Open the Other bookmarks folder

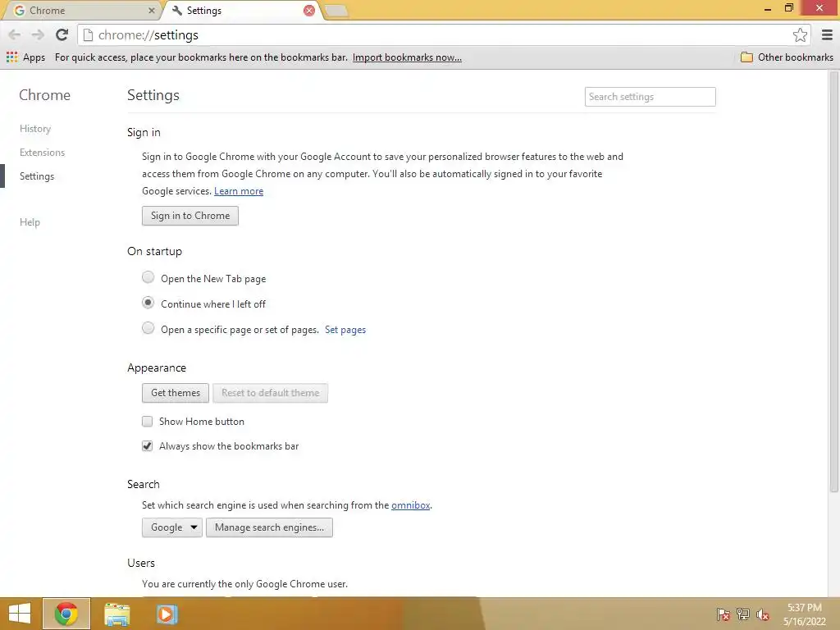pos(787,57)
